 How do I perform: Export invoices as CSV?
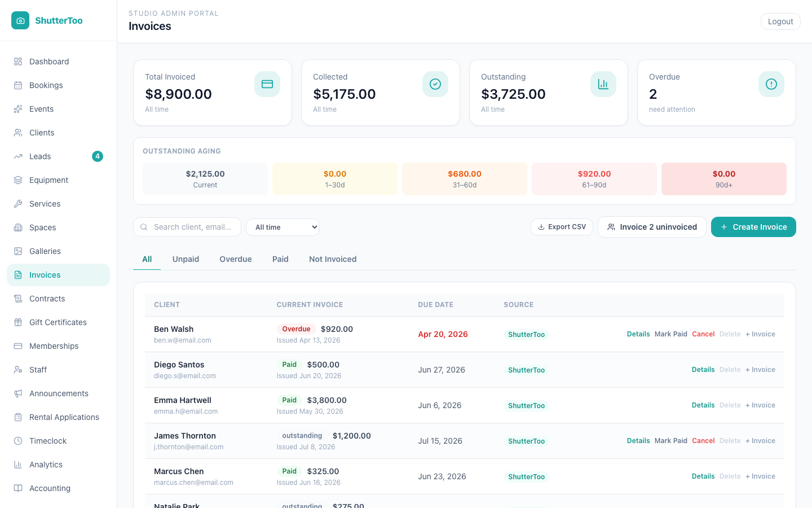coord(562,227)
